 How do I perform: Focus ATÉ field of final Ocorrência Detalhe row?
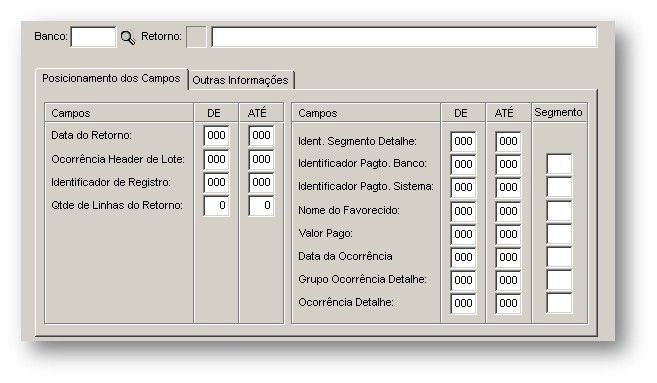[x=508, y=303]
